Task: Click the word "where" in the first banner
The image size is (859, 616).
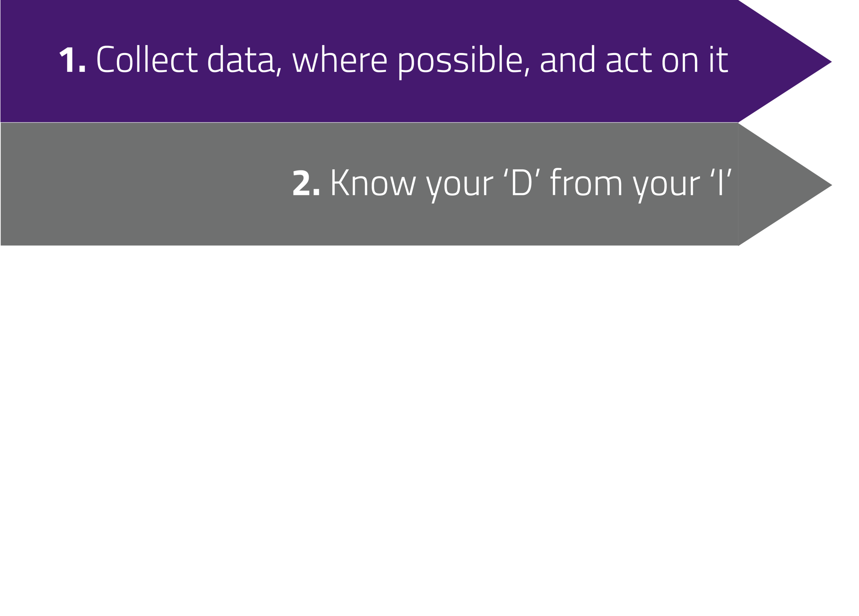Action: [x=340, y=60]
